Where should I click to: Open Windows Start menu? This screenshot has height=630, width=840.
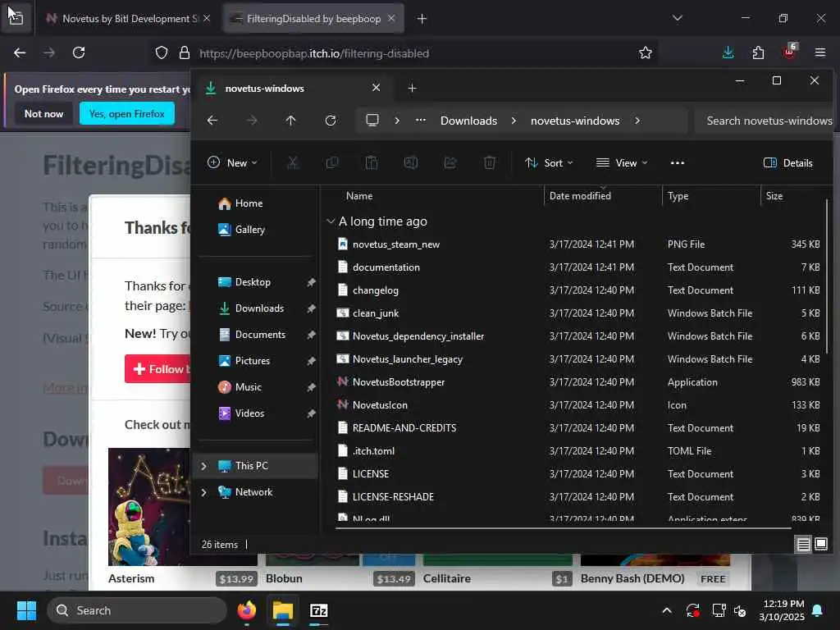click(x=26, y=610)
